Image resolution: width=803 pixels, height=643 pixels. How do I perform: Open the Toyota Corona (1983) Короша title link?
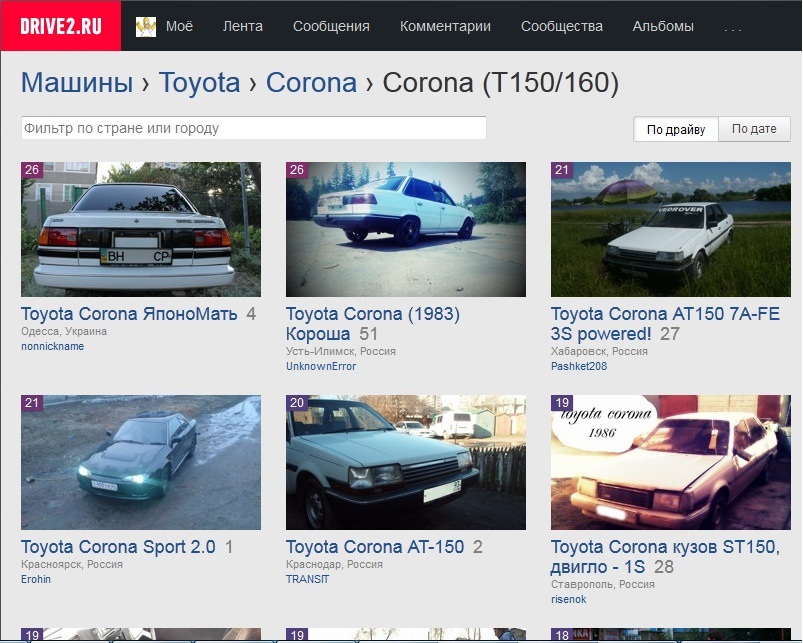click(x=373, y=324)
